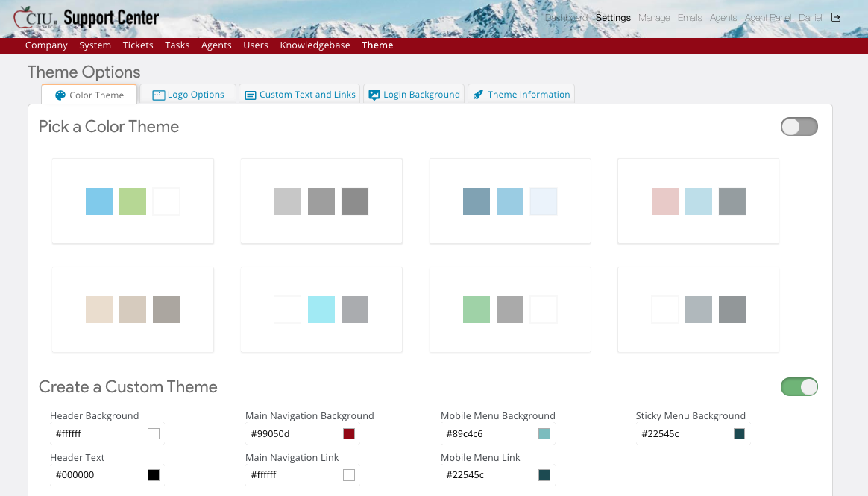Image resolution: width=868 pixels, height=496 pixels.
Task: Go to the Agent Panel link
Action: click(x=767, y=18)
